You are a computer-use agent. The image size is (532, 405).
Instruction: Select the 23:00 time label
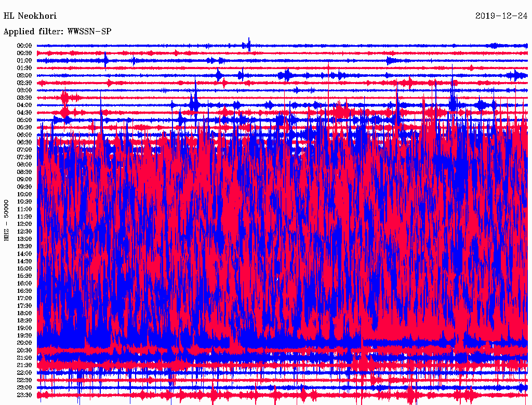[x=24, y=387]
